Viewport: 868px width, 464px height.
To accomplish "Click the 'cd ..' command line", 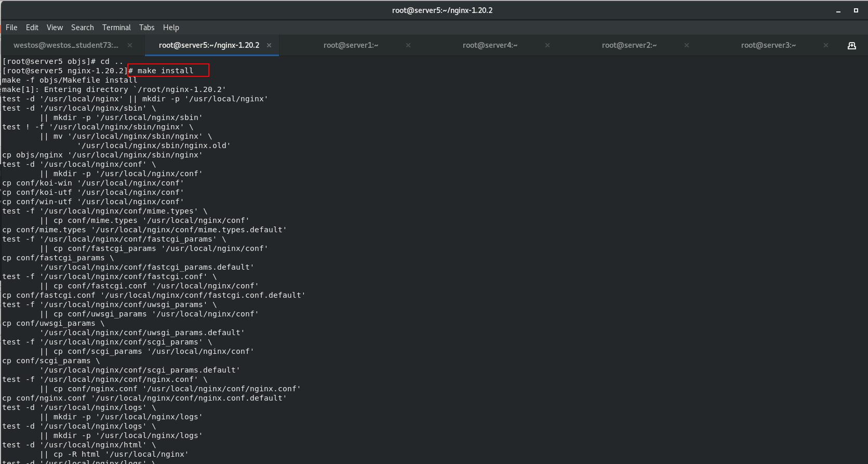I will click(x=62, y=61).
